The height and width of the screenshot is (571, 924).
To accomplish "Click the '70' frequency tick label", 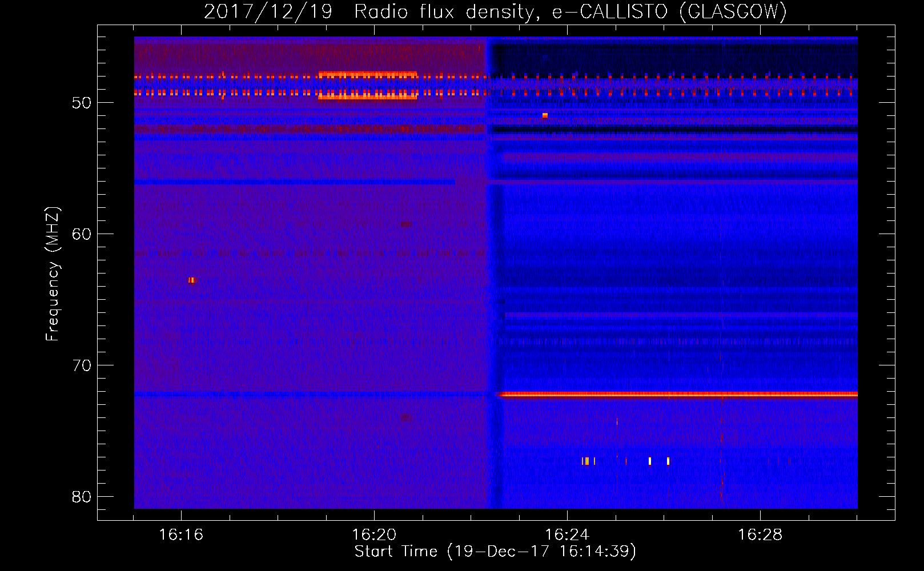I will (x=82, y=365).
